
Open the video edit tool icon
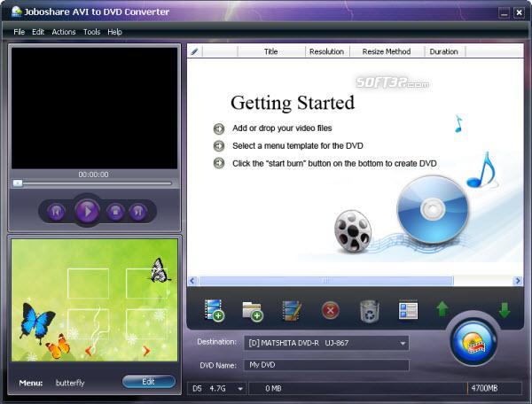292,310
